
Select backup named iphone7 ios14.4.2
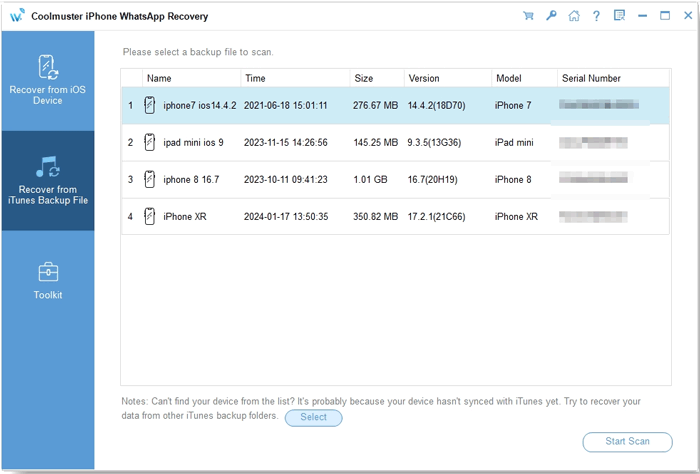point(200,105)
